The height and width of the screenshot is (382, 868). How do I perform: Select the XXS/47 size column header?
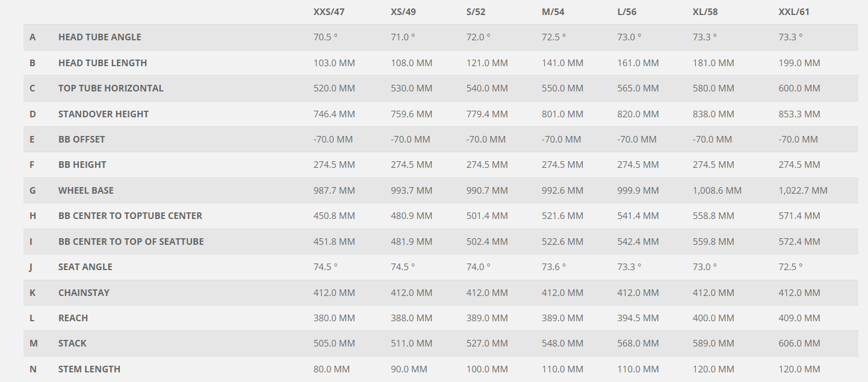(329, 11)
